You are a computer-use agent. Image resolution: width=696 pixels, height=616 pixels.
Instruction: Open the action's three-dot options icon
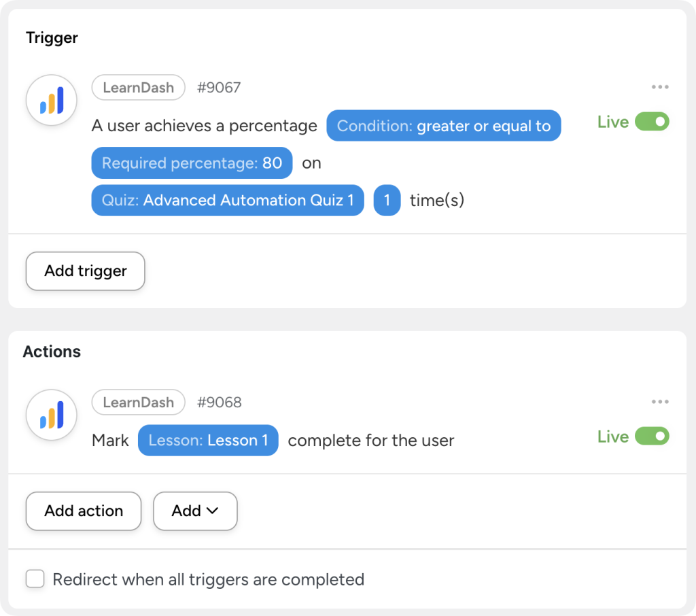pos(659,401)
